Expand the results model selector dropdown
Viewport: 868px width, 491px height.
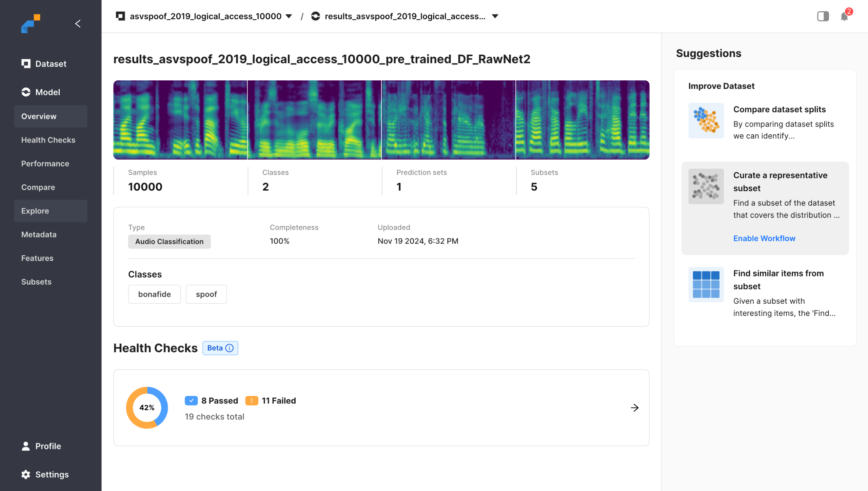click(495, 16)
